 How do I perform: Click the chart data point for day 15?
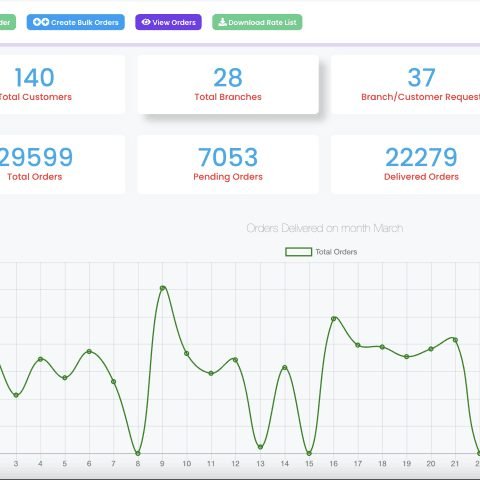point(309,453)
